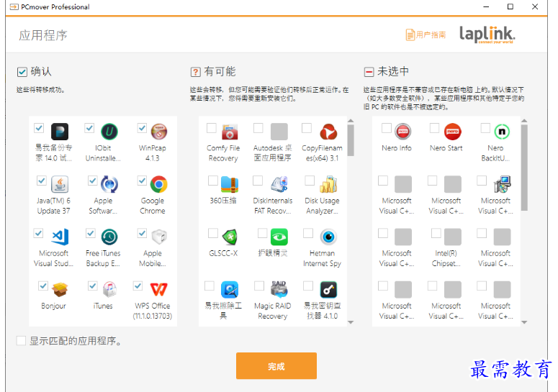The height and width of the screenshot is (392, 558).
Task: Click the 未选中 list scrollbar thumb
Action: pos(524,168)
